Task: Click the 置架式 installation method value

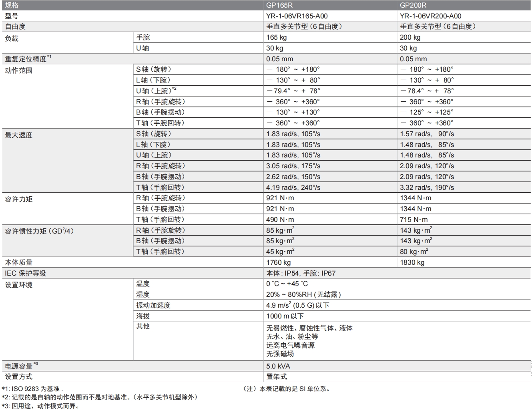Action: coord(277,377)
